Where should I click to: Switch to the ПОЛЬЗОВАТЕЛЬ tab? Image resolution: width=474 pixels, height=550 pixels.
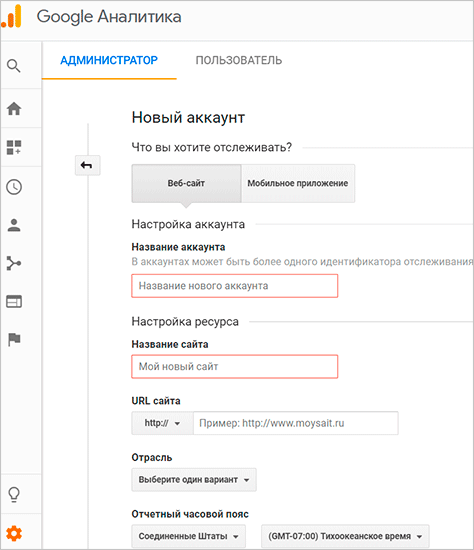click(x=239, y=60)
